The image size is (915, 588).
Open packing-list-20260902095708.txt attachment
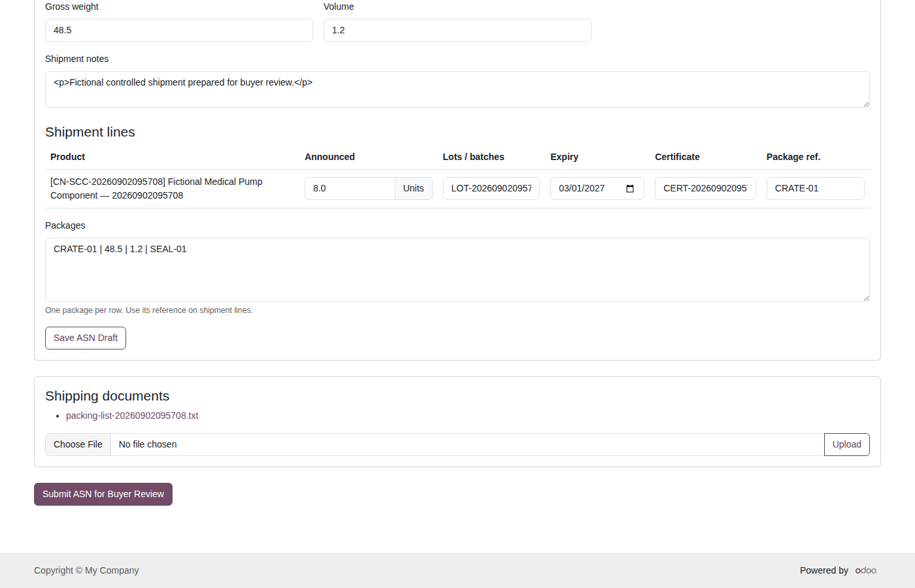(x=132, y=416)
